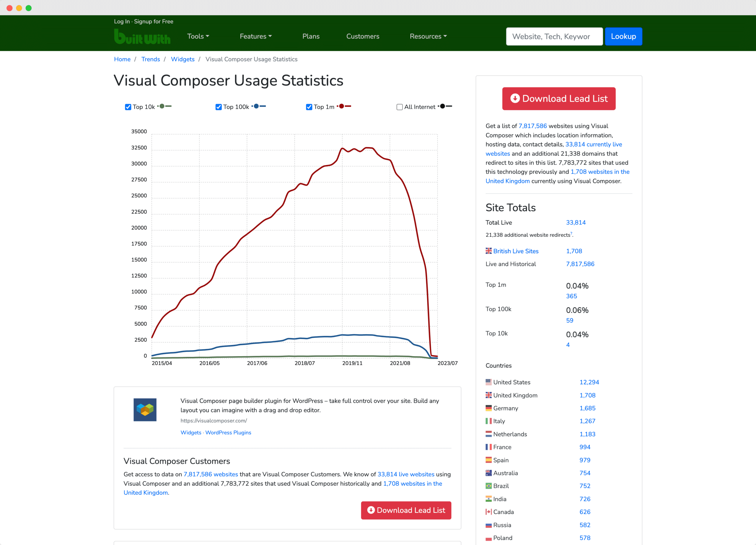Click the Russia flag icon
Image resolution: width=756 pixels, height=545 pixels.
(x=488, y=525)
